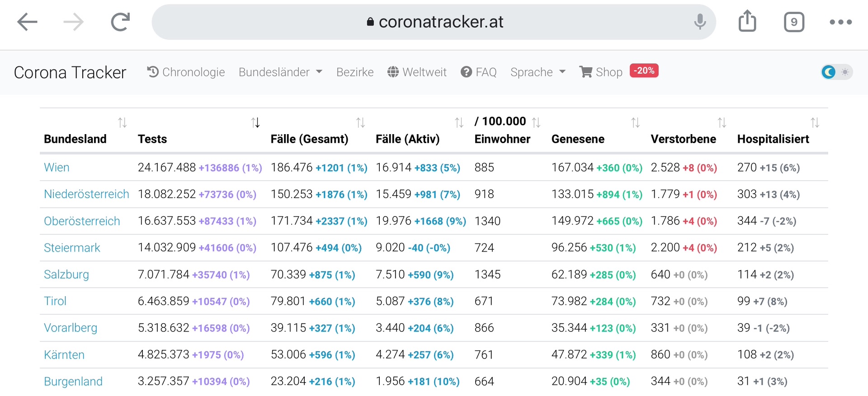Toggle dark mode switch
The image size is (868, 396).
(x=836, y=72)
